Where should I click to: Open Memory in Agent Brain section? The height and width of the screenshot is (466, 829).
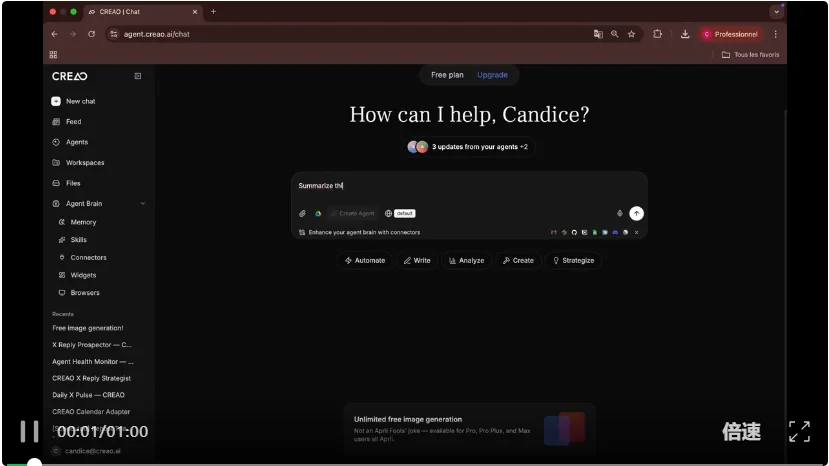(x=83, y=222)
